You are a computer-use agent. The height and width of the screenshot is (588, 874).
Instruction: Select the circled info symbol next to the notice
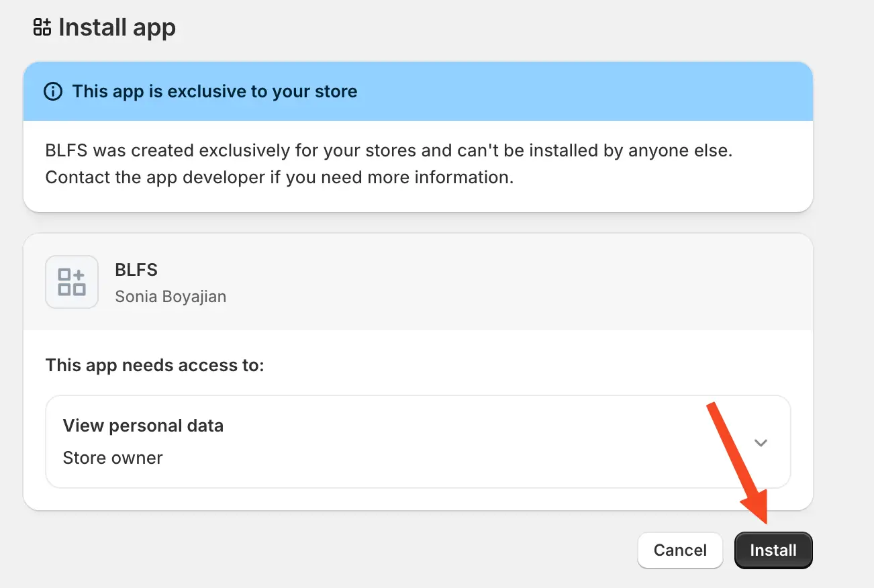coord(52,91)
